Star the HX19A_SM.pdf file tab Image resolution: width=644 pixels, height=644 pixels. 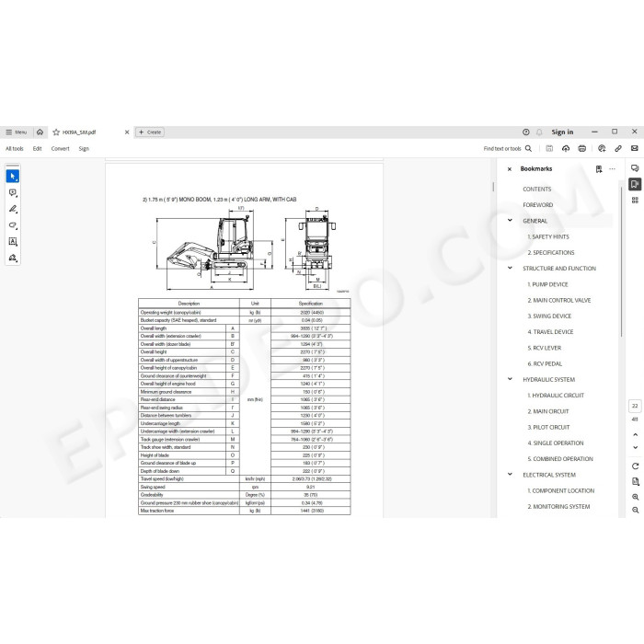point(56,132)
